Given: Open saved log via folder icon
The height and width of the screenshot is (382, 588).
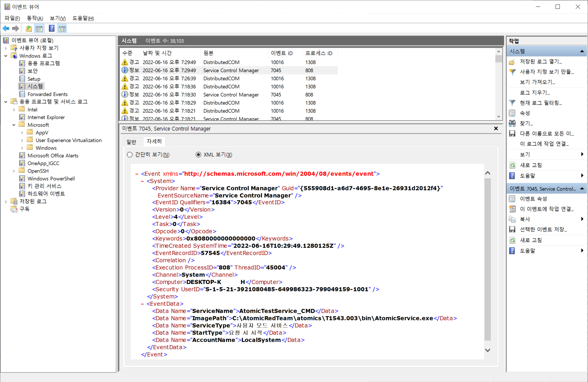Looking at the screenshot, I should 512,62.
